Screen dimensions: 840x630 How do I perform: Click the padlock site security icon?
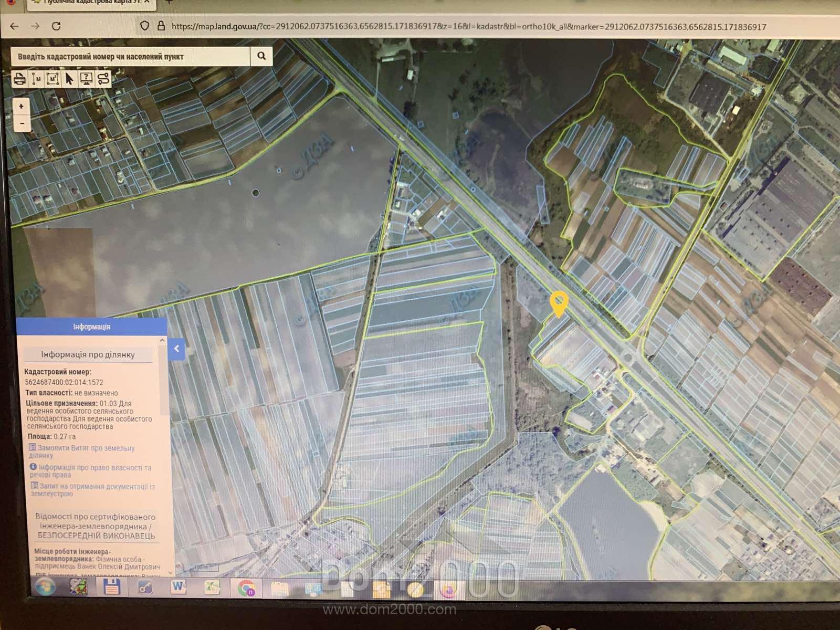pyautogui.click(x=161, y=26)
